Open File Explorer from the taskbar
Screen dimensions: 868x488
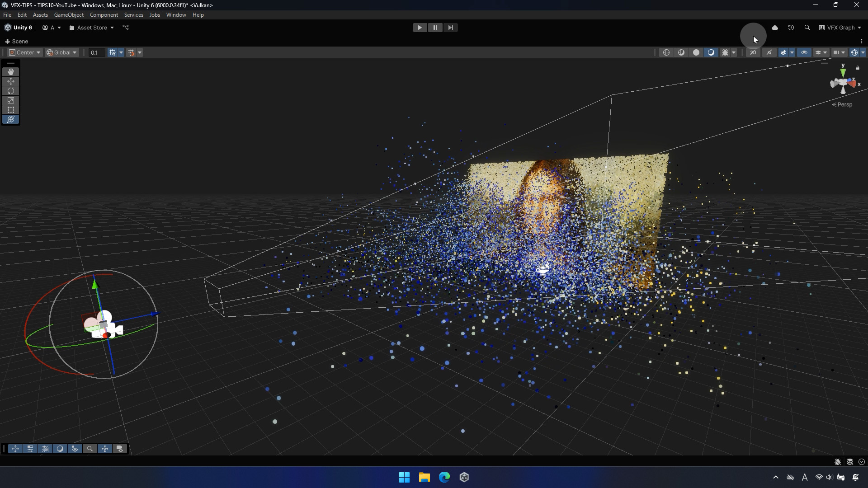pos(424,477)
